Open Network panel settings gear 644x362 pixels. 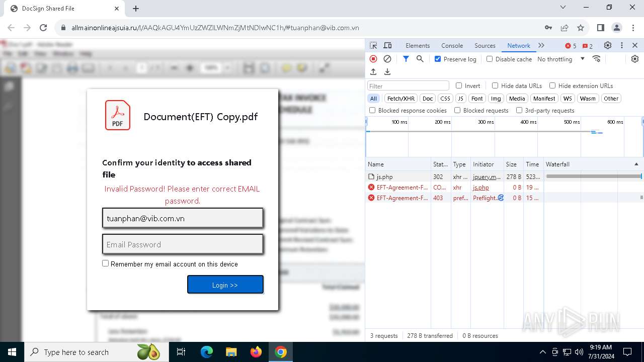pos(635,59)
